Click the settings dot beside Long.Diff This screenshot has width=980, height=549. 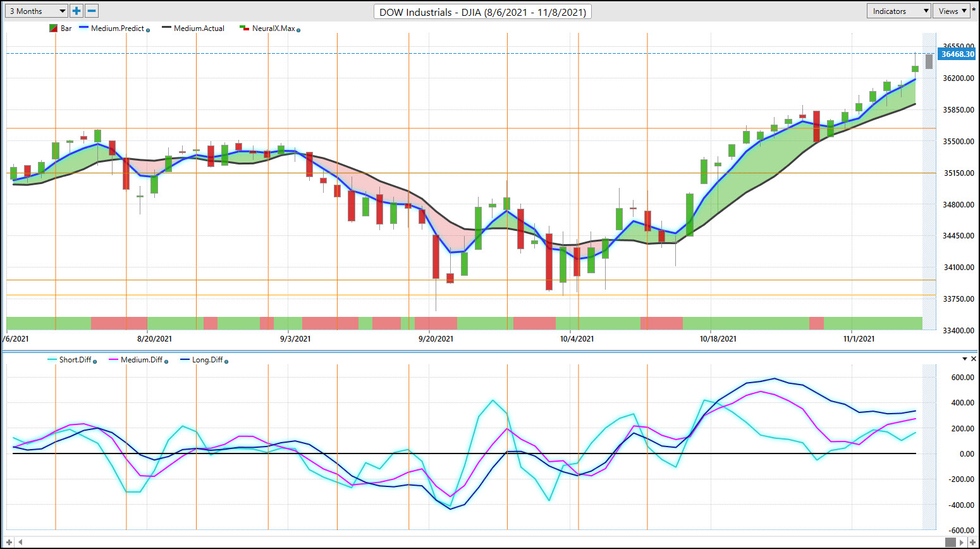226,361
